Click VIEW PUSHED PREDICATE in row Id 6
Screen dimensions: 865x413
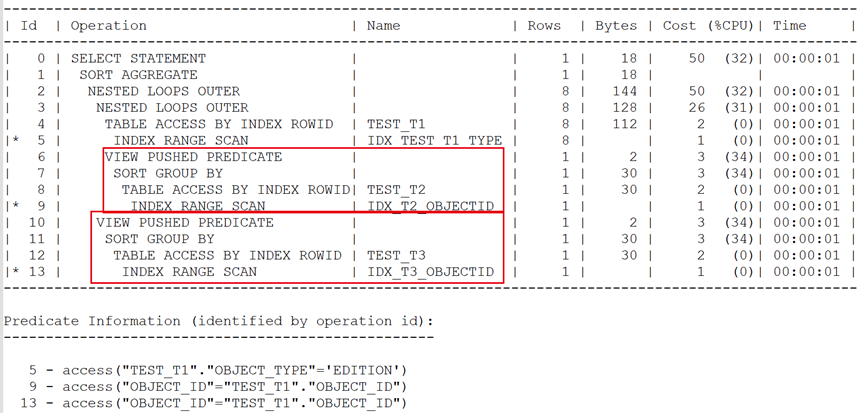point(193,157)
